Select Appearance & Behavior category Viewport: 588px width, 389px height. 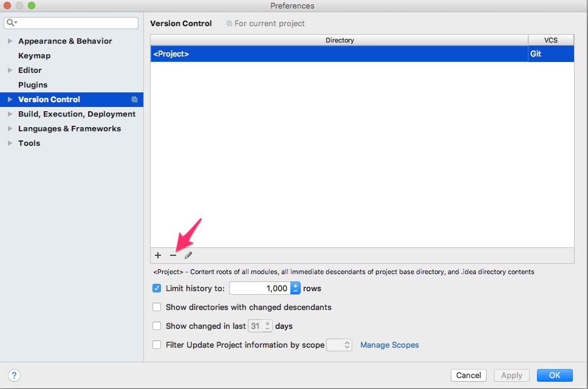tap(65, 41)
